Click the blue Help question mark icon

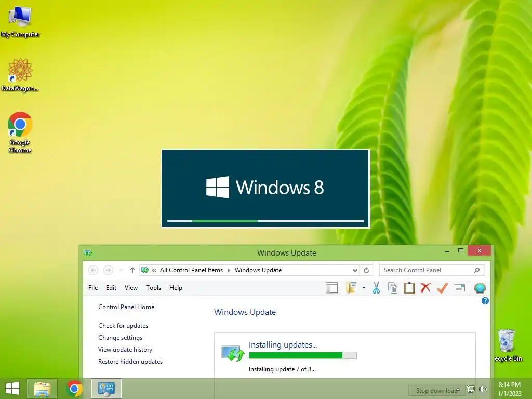pos(485,301)
